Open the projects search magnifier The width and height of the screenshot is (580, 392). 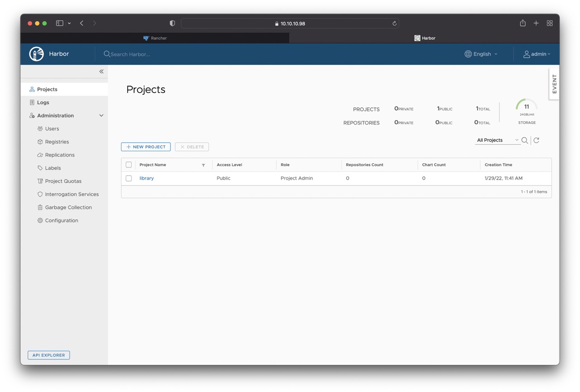525,140
